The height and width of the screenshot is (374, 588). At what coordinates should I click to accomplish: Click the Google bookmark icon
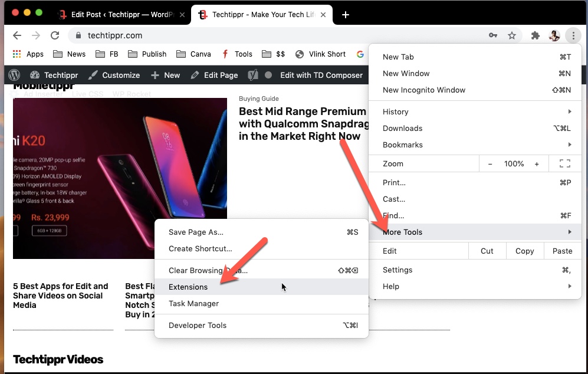pyautogui.click(x=360, y=54)
